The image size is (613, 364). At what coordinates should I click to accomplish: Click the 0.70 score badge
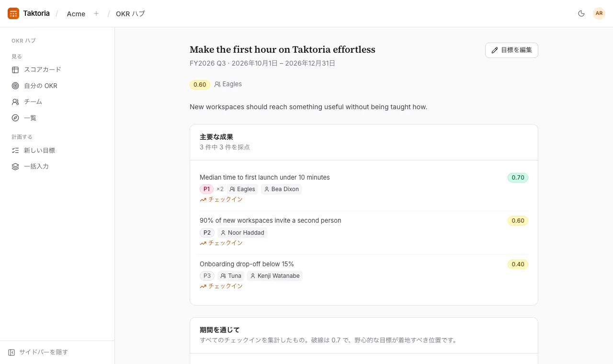(518, 178)
